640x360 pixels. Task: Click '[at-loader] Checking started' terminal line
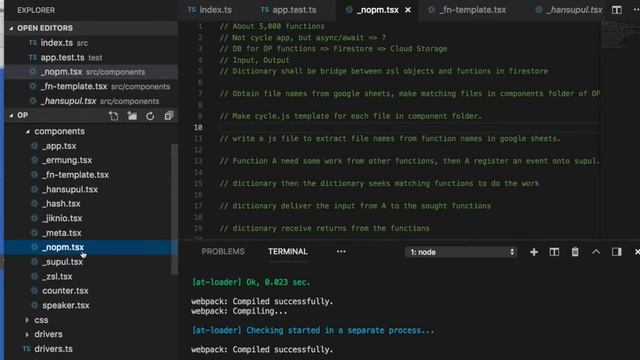(x=313, y=330)
